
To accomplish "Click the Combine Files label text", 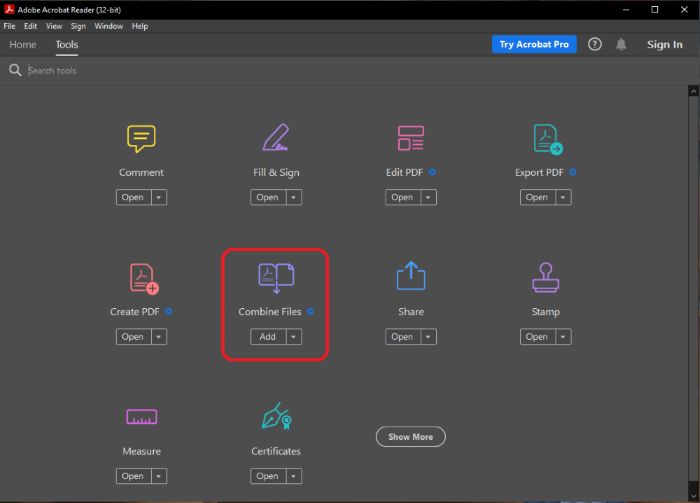I will pyautogui.click(x=270, y=312).
